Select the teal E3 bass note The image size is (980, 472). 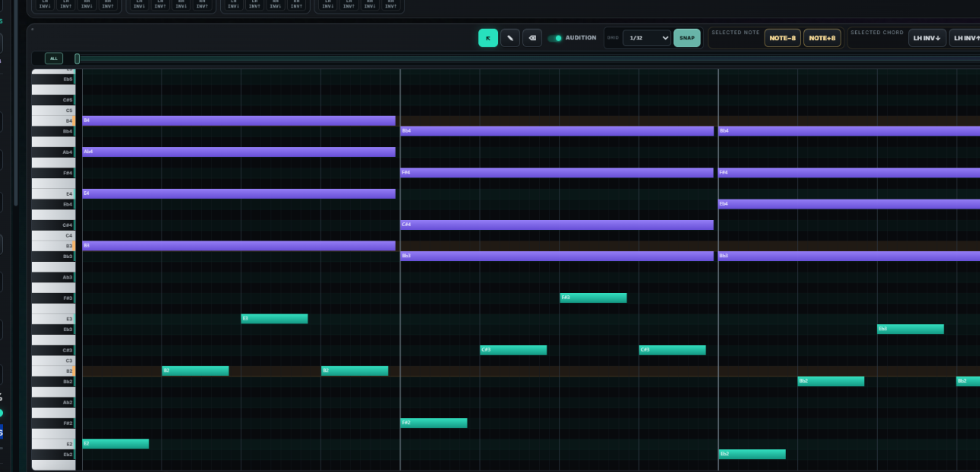275,319
